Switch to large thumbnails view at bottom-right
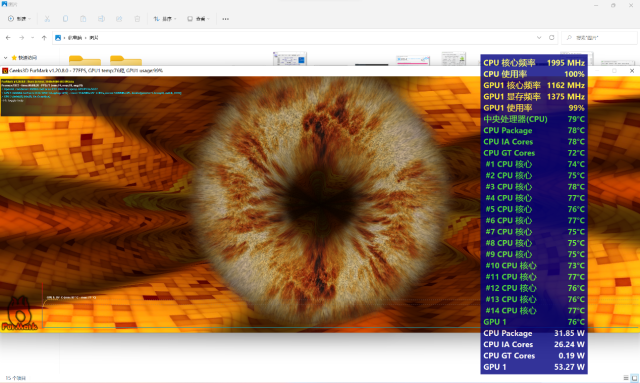Screen dimensions: 640x383 click(x=635, y=378)
